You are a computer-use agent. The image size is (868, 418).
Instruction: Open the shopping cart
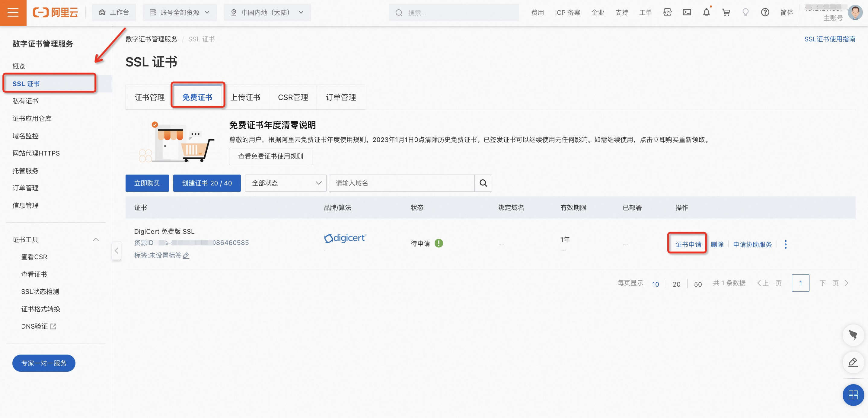point(726,12)
